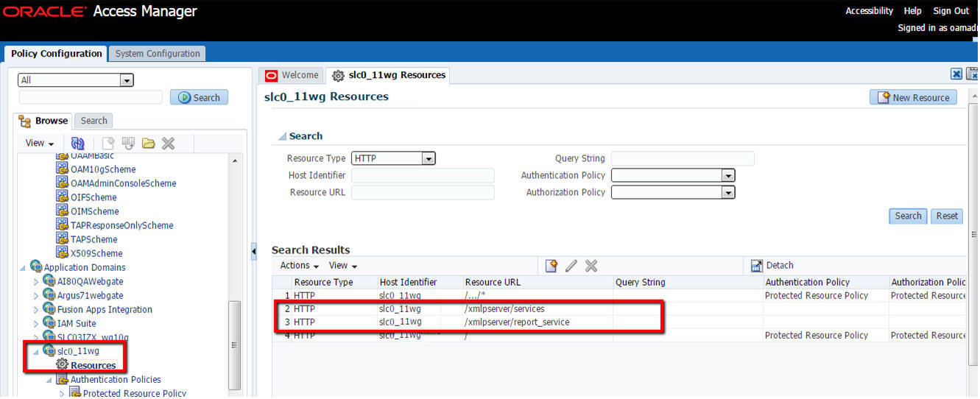The width and height of the screenshot is (980, 399).
Task: Click the Query String input field
Action: click(683, 158)
